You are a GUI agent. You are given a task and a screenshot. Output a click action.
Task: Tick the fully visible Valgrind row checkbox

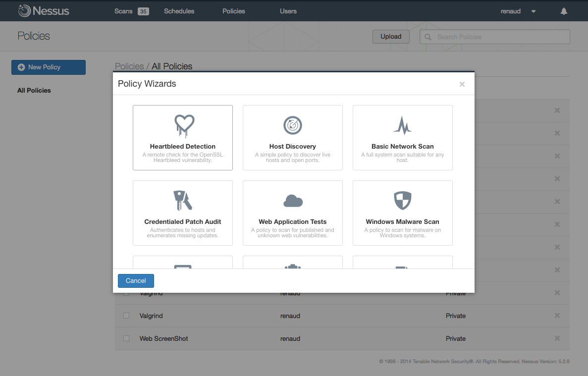click(x=126, y=316)
